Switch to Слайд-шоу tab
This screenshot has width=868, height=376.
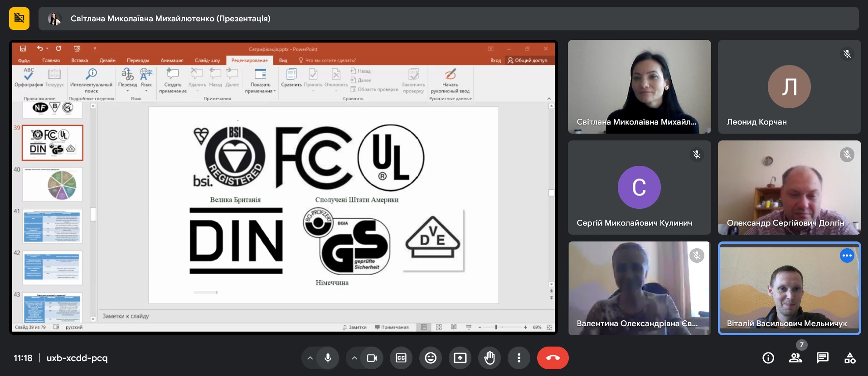[207, 60]
